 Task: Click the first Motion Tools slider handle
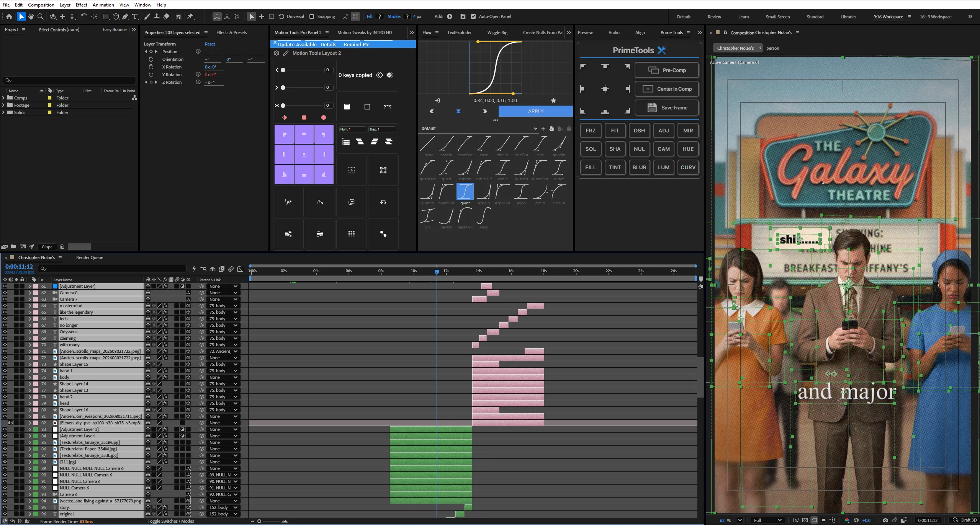click(283, 70)
